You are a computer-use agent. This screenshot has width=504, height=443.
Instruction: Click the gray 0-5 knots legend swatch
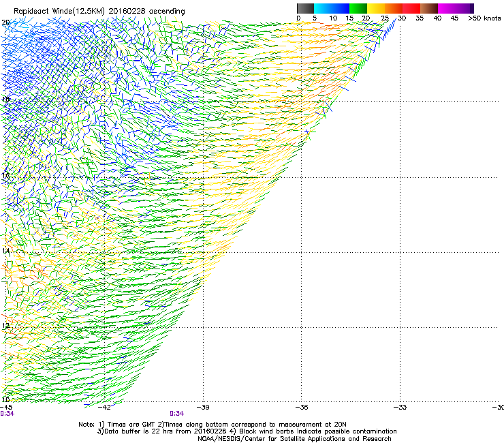[305, 8]
